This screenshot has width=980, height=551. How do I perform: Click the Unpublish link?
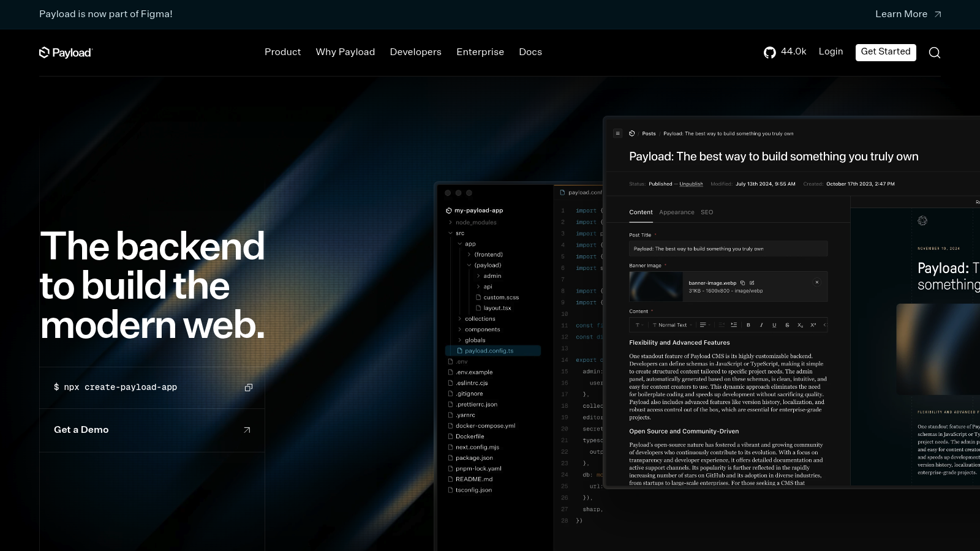tap(691, 184)
